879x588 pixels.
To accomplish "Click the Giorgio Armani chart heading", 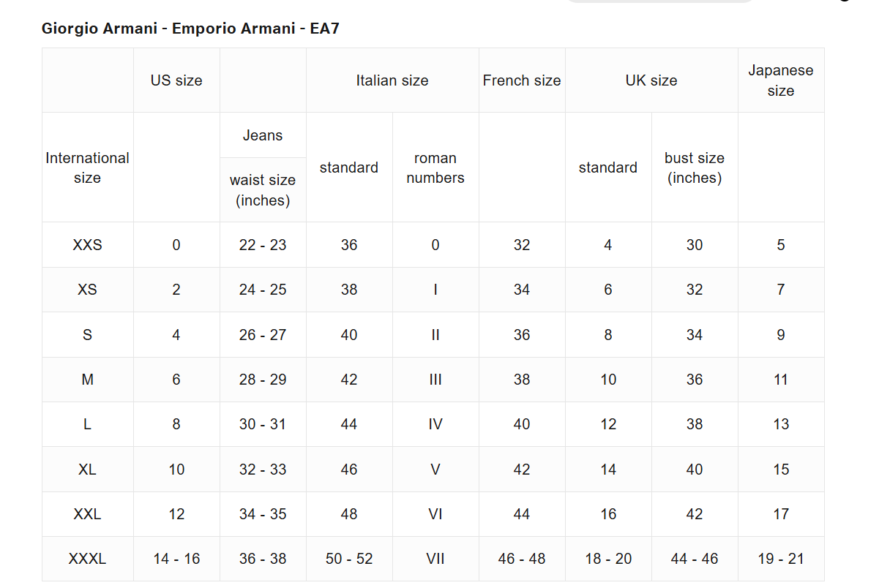I will (x=190, y=29).
